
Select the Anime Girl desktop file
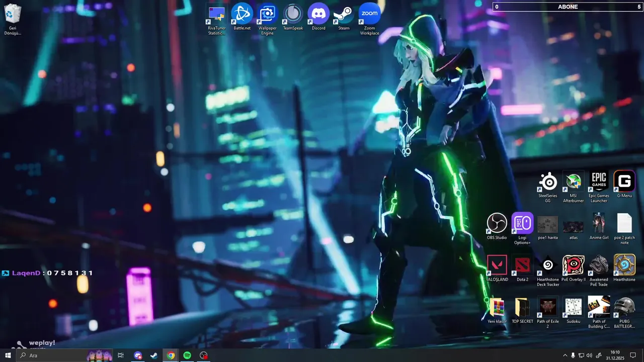pos(599,226)
